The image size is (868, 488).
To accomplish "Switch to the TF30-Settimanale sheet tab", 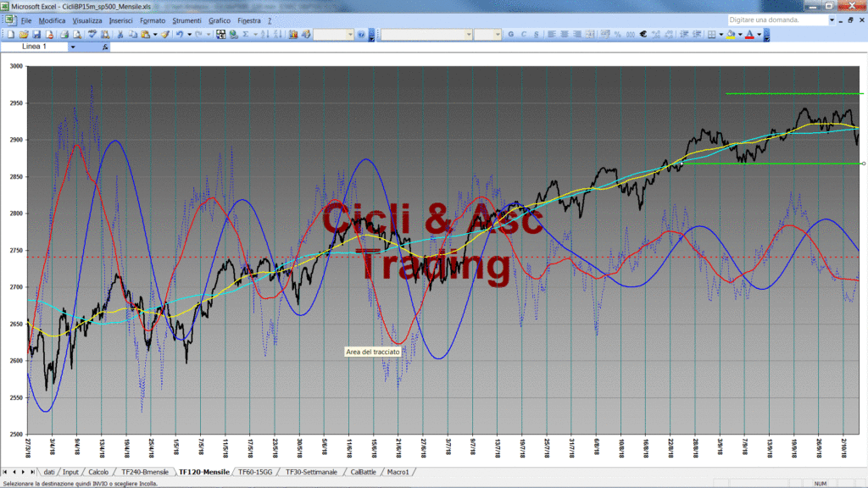I will 311,472.
